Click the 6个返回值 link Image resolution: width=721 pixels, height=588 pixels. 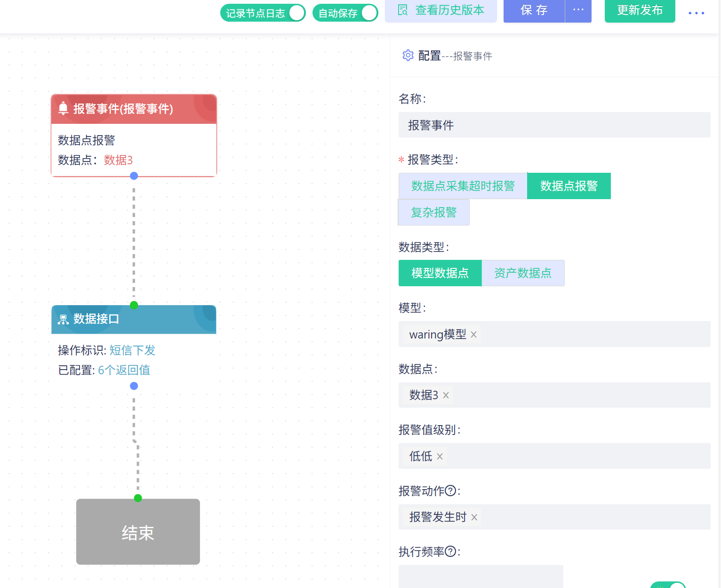click(124, 370)
